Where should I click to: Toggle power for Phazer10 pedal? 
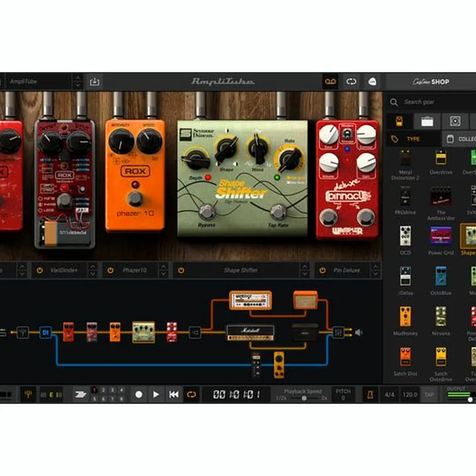pyautogui.click(x=110, y=270)
